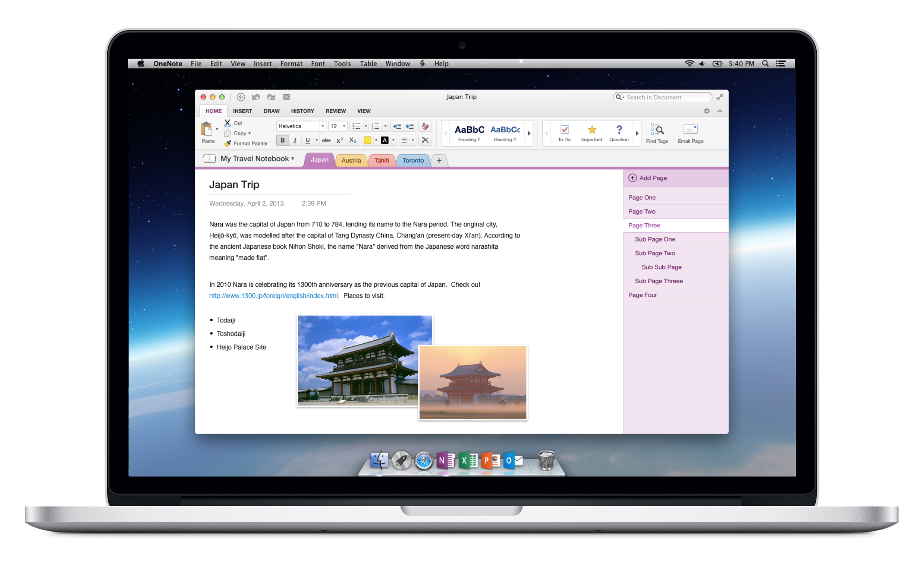Open the Table menu in the menu bar

pos(368,64)
